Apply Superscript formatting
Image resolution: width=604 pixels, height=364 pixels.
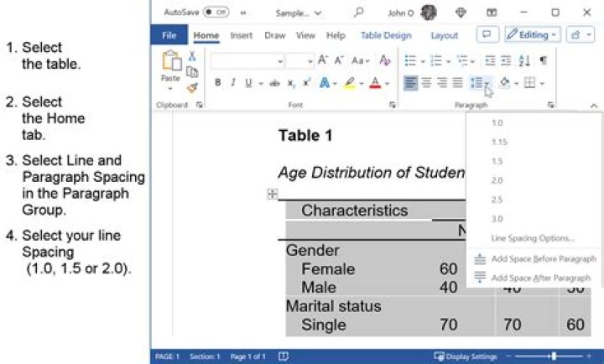307,82
